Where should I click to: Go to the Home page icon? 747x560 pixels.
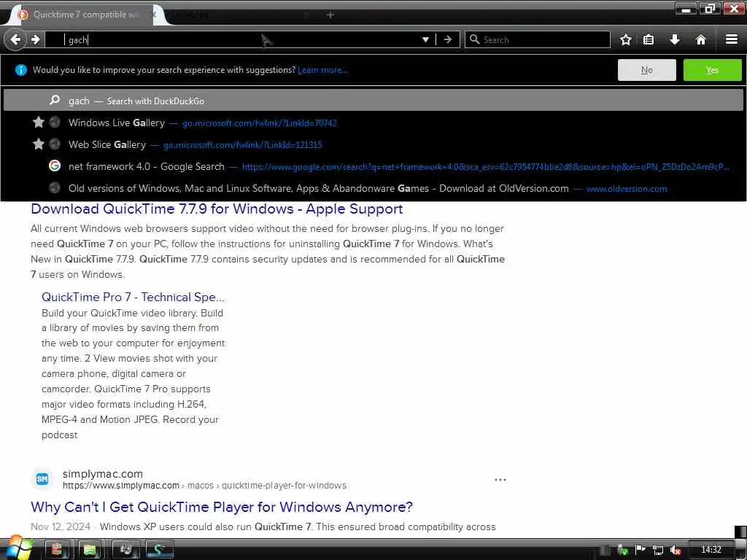coord(701,39)
